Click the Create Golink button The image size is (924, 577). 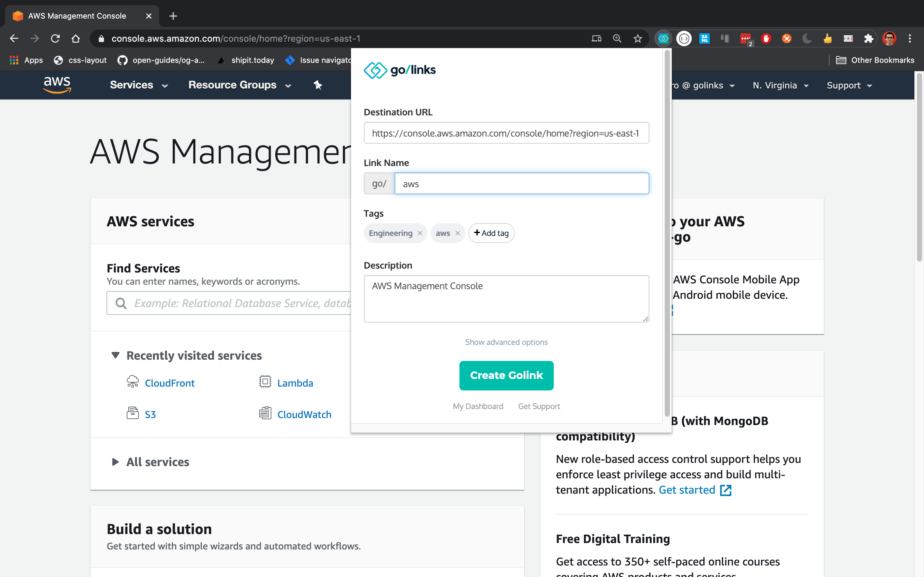coord(506,375)
